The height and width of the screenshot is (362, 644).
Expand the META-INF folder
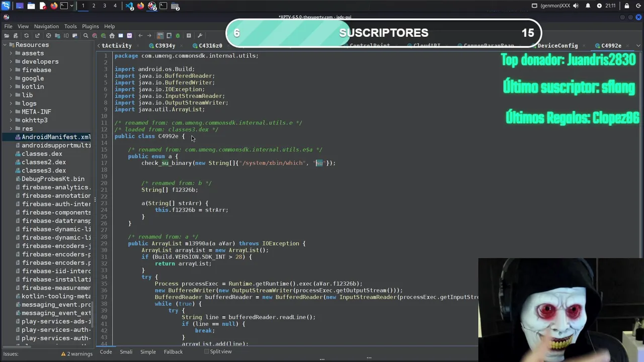(11, 112)
